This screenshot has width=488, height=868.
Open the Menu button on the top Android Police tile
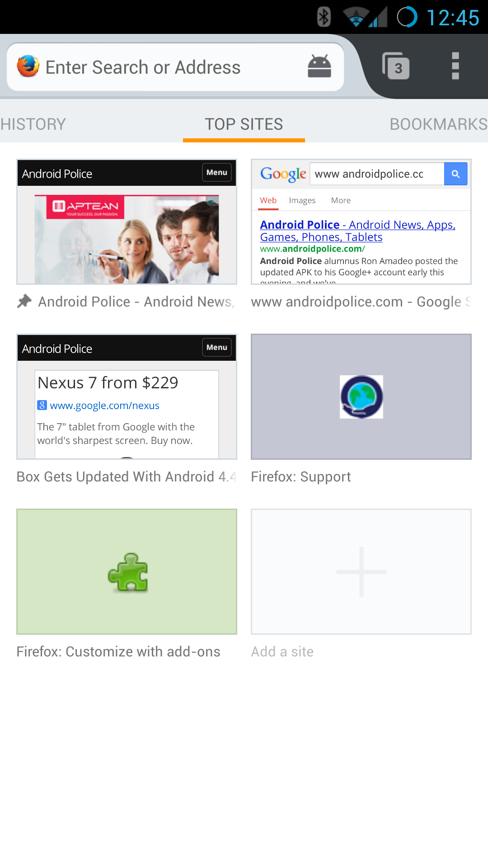[x=216, y=173]
